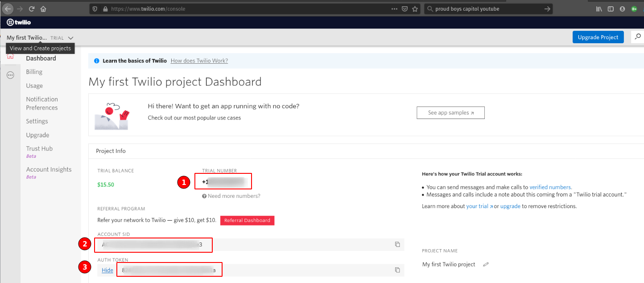Click the Upgrade Project button
Screen dimensions: 644x283
598,37
